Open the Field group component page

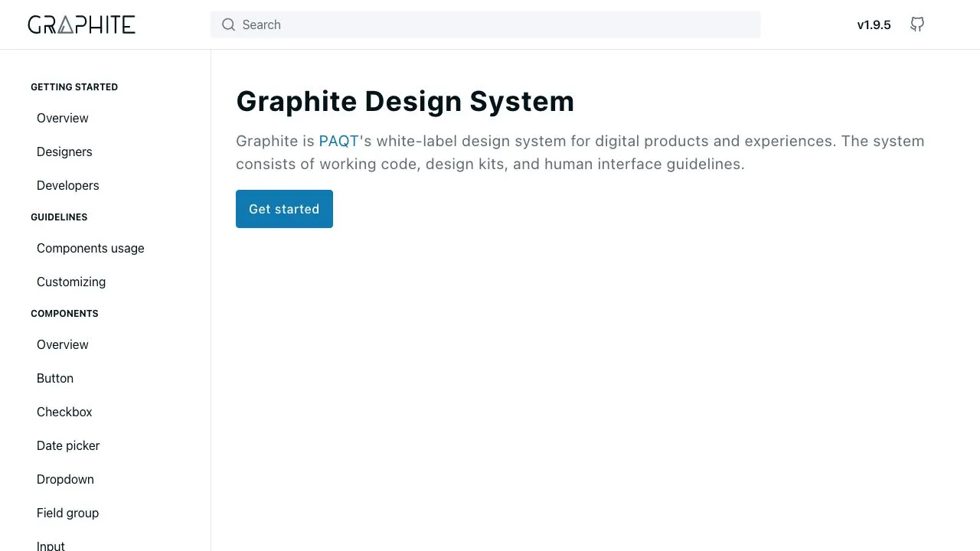tap(67, 513)
